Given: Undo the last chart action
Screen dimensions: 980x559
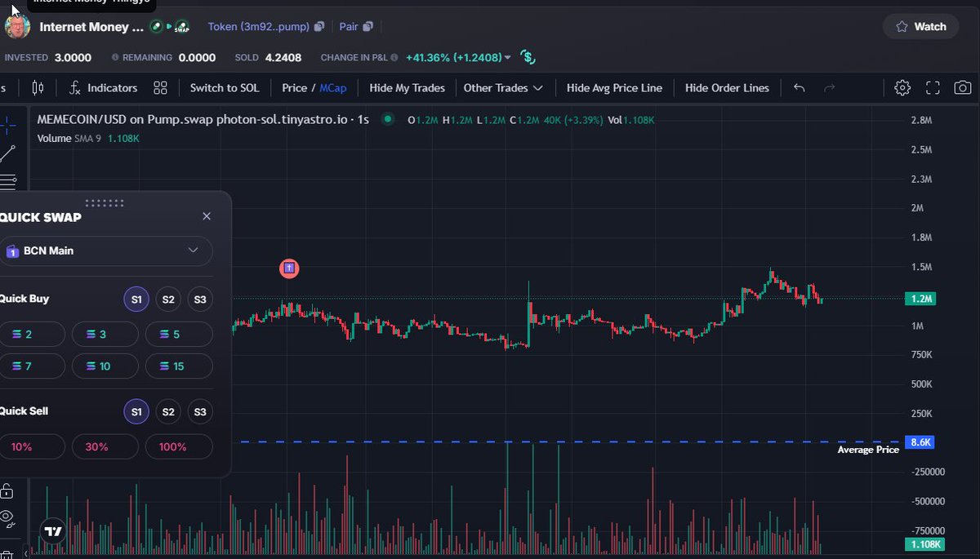Looking at the screenshot, I should coord(800,87).
